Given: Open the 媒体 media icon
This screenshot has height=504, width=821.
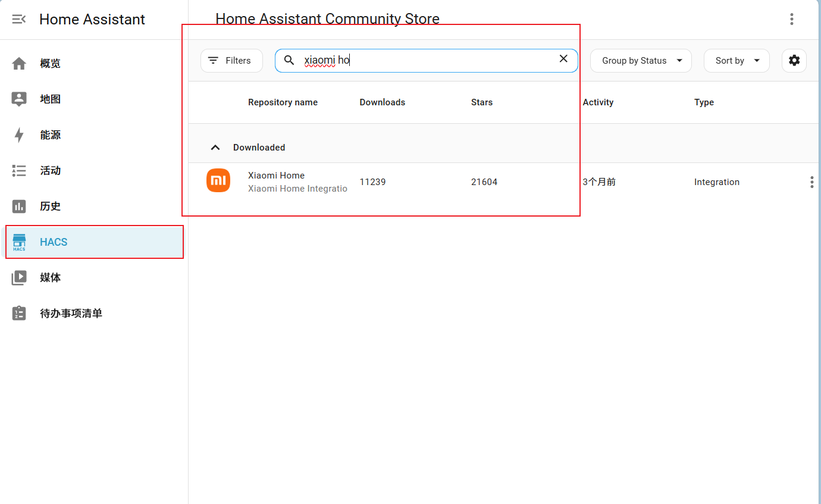Looking at the screenshot, I should 19,278.
